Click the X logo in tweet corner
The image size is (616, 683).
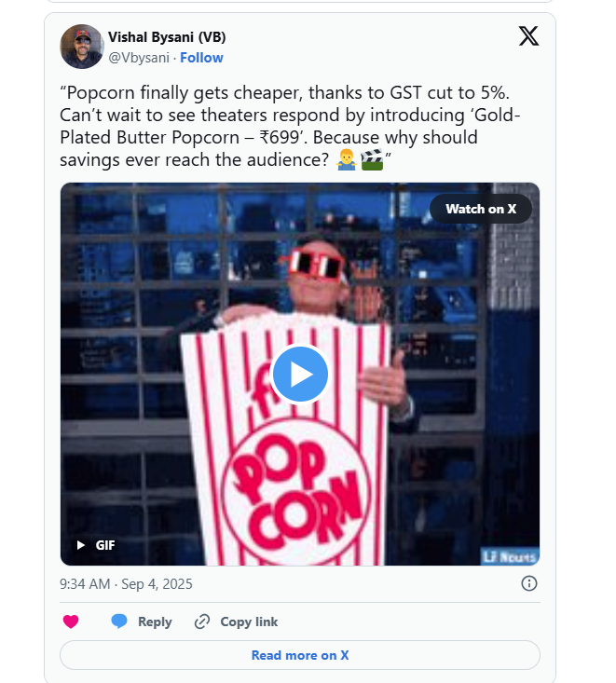528,35
